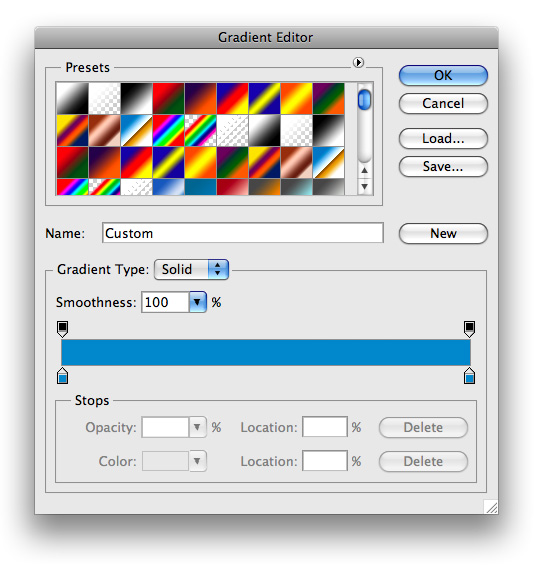Choose the top-row violet, green, orange preset
The image size is (541, 573).
coord(328,98)
